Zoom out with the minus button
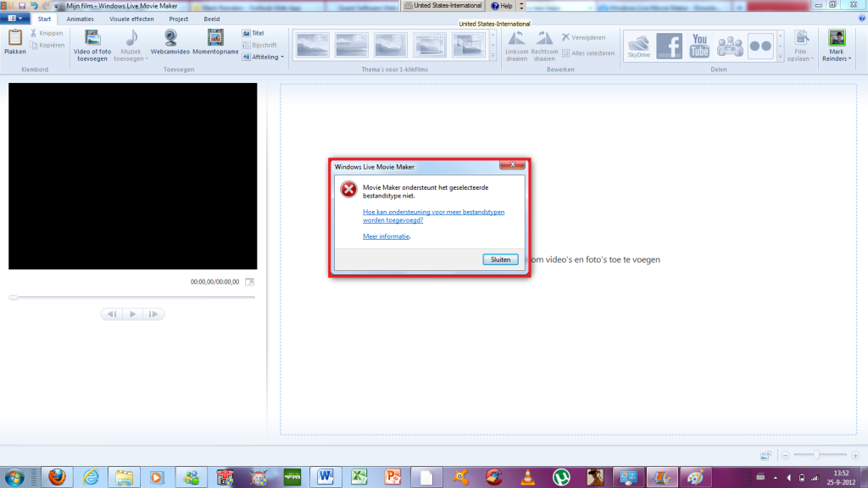The height and width of the screenshot is (488, 868). pyautogui.click(x=786, y=455)
